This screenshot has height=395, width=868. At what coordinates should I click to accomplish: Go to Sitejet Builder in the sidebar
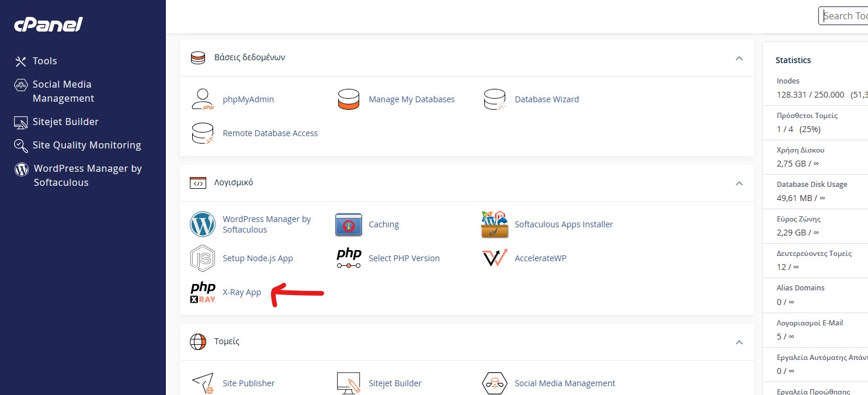[x=65, y=122]
